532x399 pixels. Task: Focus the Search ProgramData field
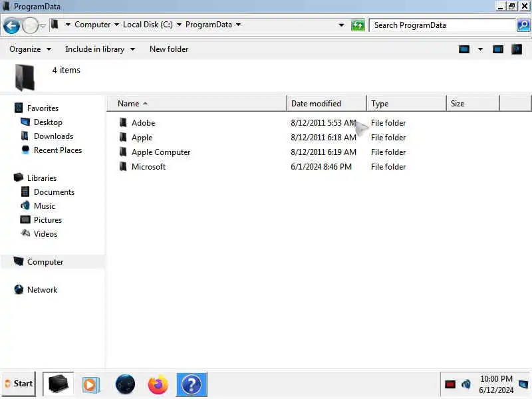[x=442, y=25]
